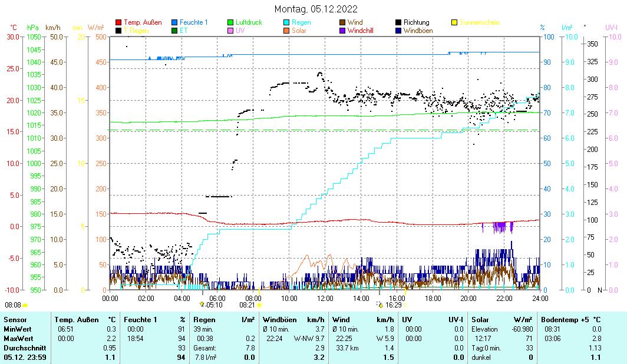Click the Sonnenschein legend label

[480, 22]
